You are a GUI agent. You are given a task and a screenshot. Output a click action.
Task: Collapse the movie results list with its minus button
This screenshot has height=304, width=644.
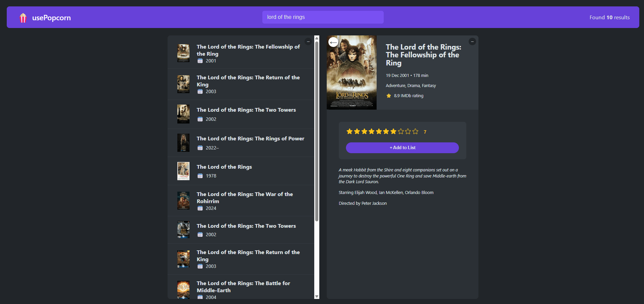click(308, 41)
